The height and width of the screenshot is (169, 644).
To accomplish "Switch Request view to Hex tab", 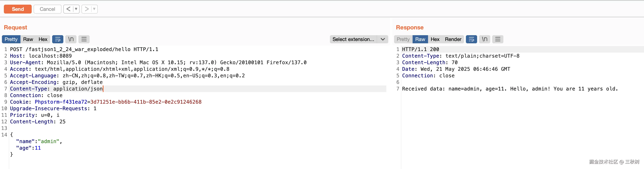I will [x=43, y=39].
